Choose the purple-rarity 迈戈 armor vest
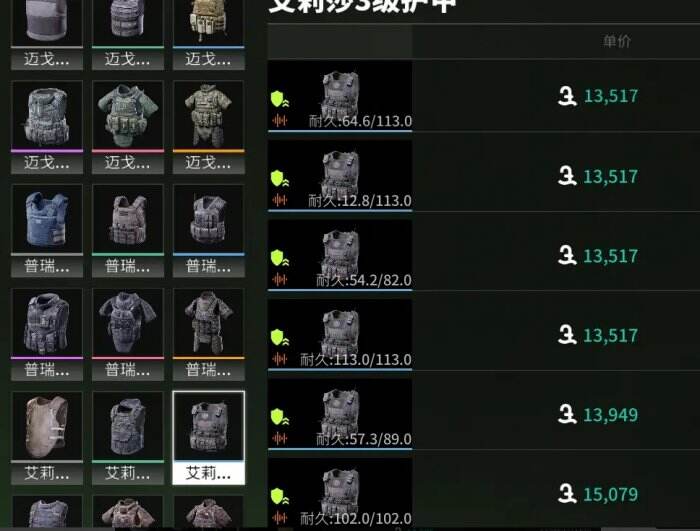 pyautogui.click(x=47, y=127)
